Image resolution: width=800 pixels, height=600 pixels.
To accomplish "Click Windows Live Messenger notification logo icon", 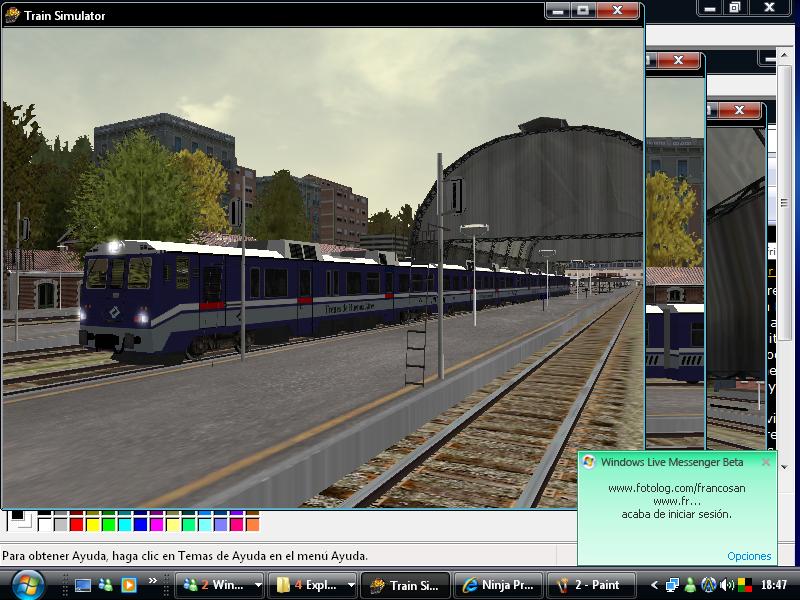I will point(589,462).
